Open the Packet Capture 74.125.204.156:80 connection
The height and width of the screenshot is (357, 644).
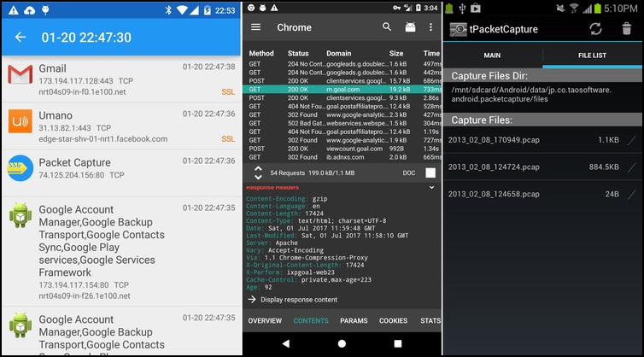(x=121, y=173)
